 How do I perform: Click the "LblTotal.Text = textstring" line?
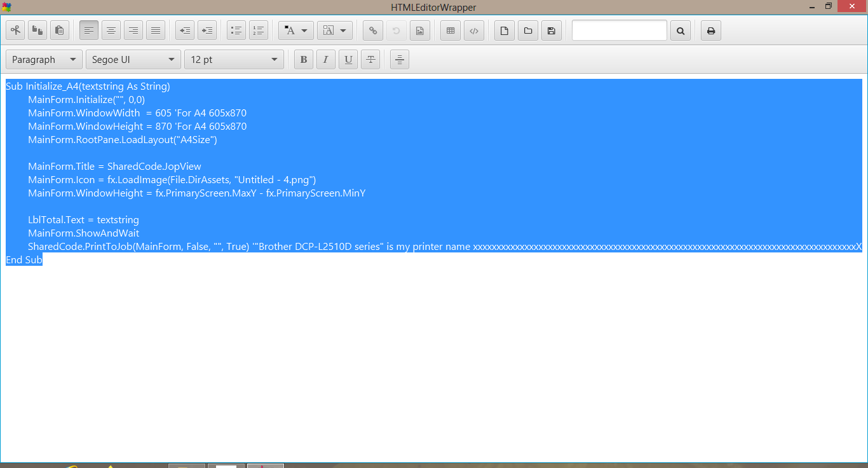click(83, 220)
